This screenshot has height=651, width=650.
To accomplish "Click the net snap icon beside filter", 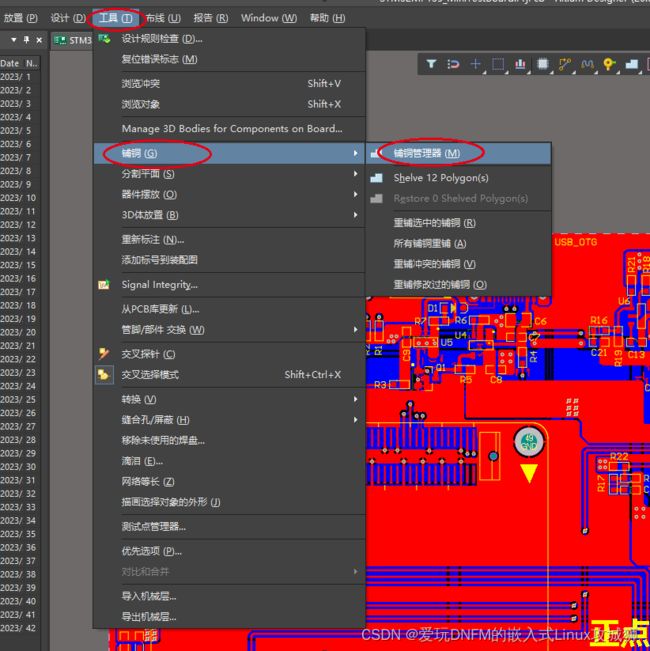I will coord(453,64).
